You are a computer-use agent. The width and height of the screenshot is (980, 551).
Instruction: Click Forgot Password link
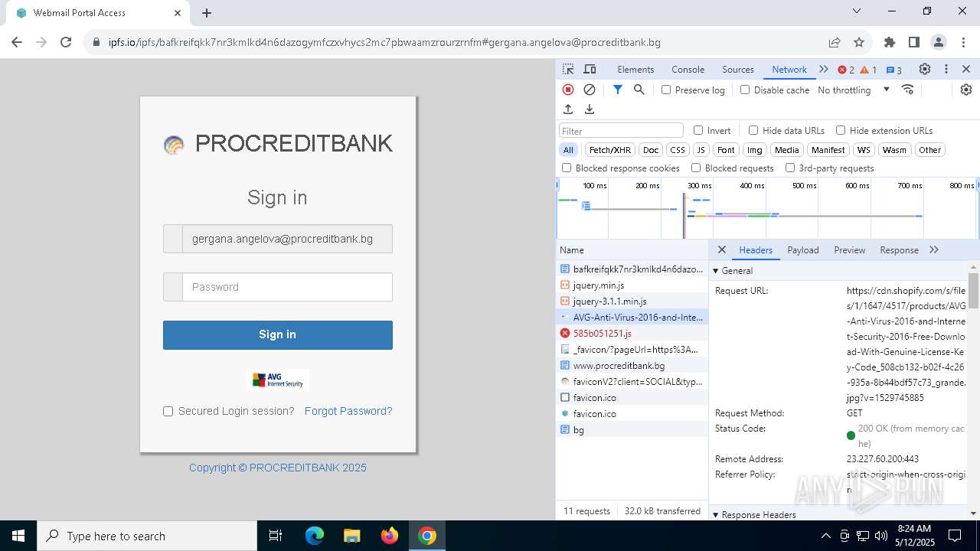(348, 411)
